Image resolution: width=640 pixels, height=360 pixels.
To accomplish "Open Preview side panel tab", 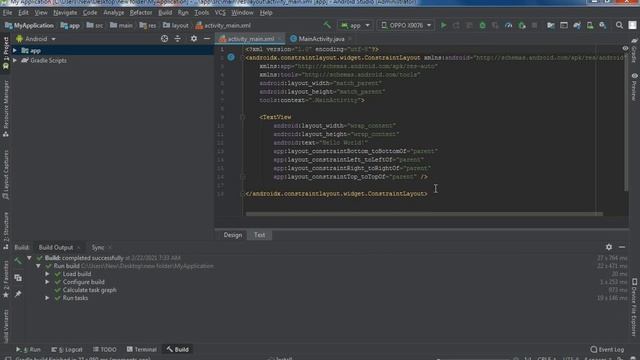I will pos(634,87).
